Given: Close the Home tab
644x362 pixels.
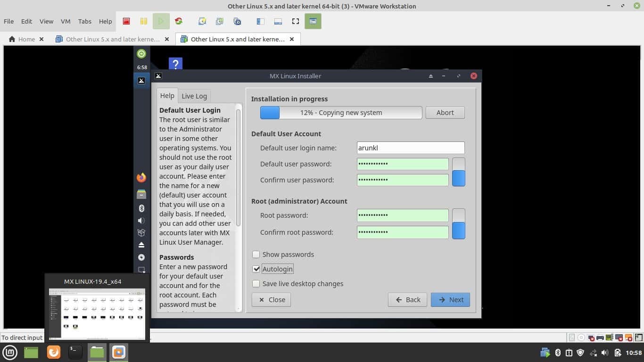Looking at the screenshot, I should pyautogui.click(x=41, y=39).
